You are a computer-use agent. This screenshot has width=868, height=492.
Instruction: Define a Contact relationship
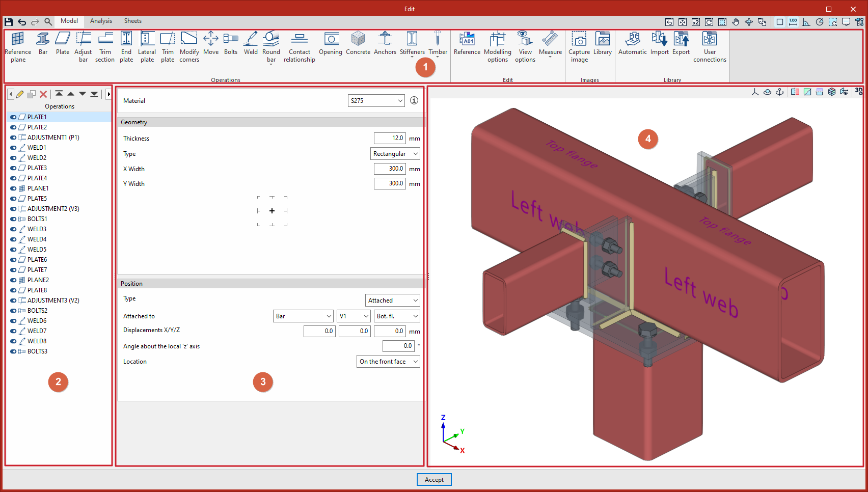pyautogui.click(x=300, y=47)
